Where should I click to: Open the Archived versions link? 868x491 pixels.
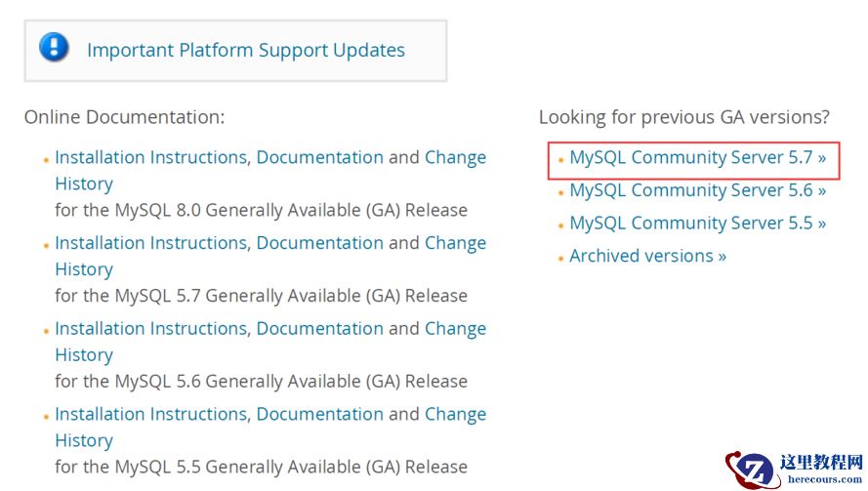click(x=647, y=256)
